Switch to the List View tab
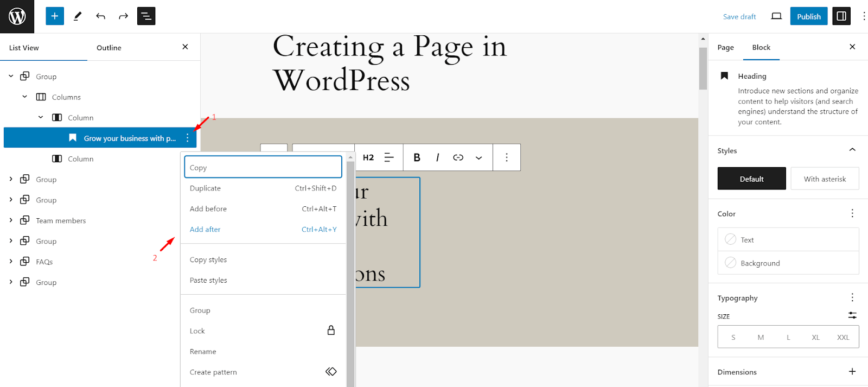The width and height of the screenshot is (868, 387). (x=24, y=48)
